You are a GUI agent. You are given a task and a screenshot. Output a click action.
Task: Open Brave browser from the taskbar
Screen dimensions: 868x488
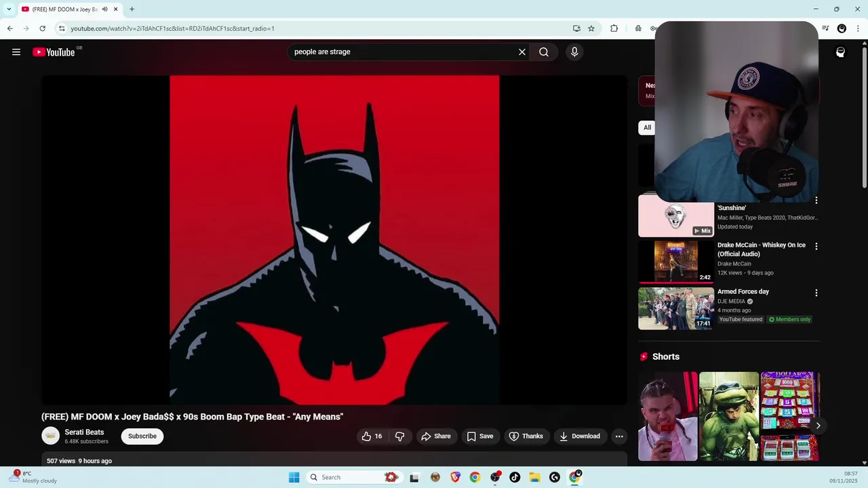(x=455, y=477)
